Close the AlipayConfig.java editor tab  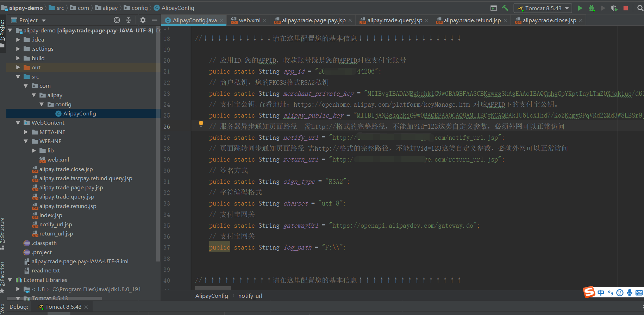coord(221,20)
